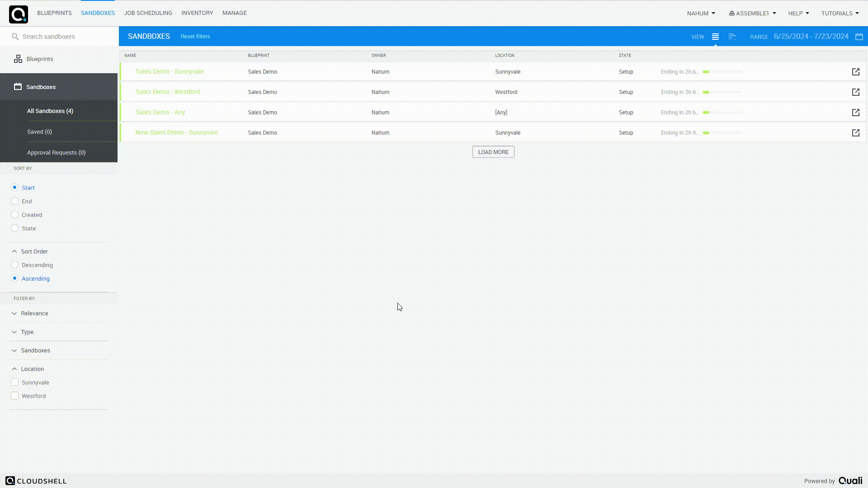Screen dimensions: 868x488
Task: Open external link for Sales Demo - Westford
Action: click(856, 92)
